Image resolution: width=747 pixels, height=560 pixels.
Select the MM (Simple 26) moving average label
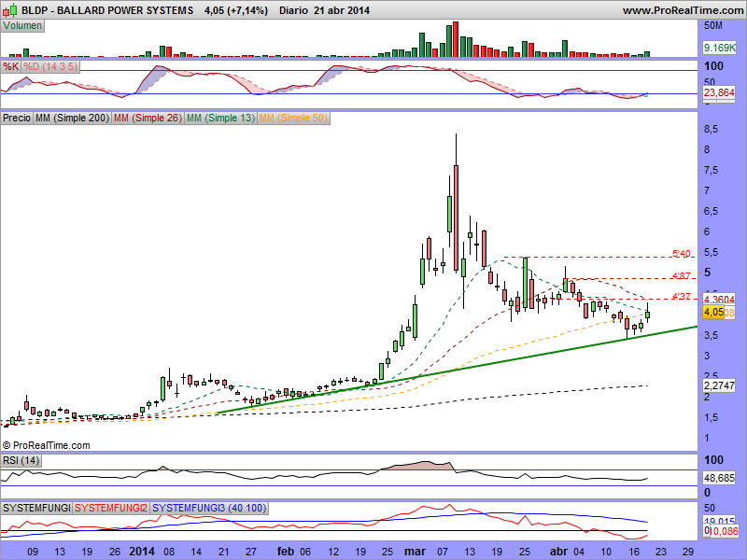148,118
